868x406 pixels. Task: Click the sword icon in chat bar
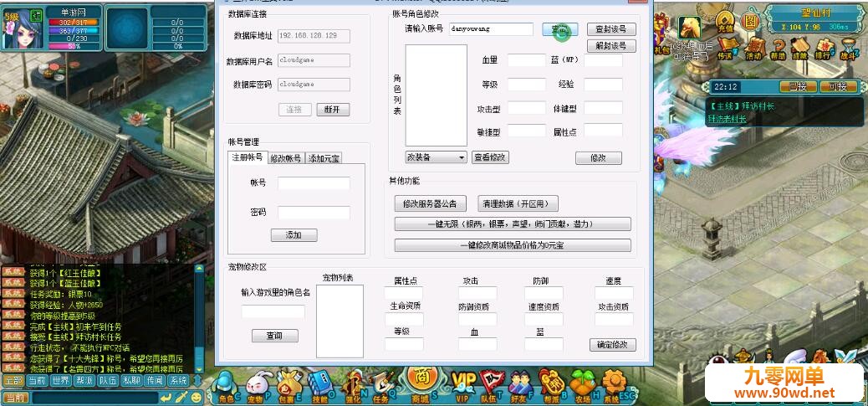pyautogui.click(x=181, y=397)
